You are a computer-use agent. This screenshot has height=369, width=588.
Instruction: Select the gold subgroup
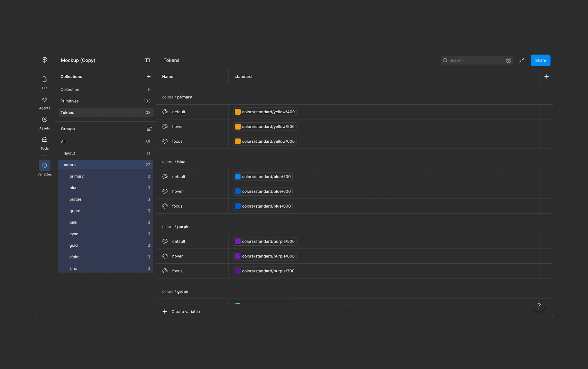tap(105, 245)
